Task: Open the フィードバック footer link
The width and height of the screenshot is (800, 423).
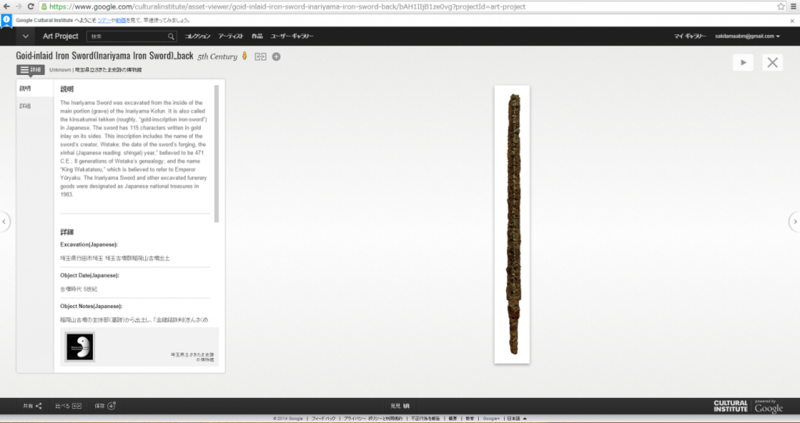Action: (323, 418)
